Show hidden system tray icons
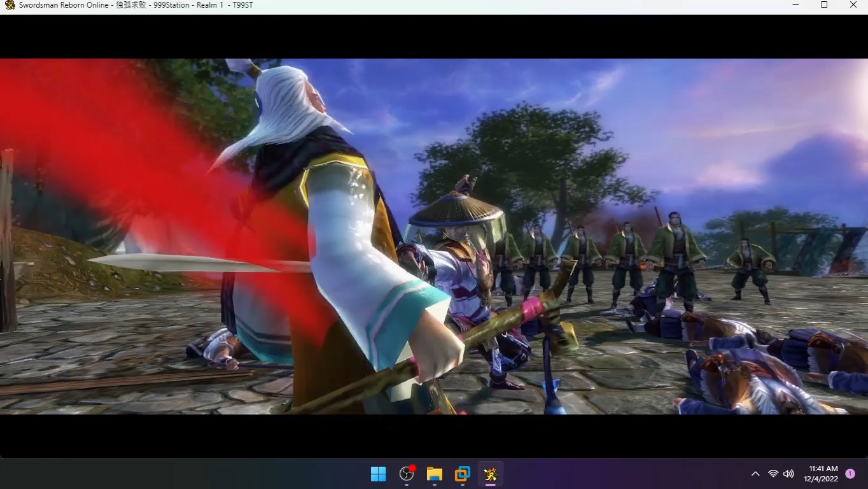Viewport: 868px width, 489px height. (755, 474)
